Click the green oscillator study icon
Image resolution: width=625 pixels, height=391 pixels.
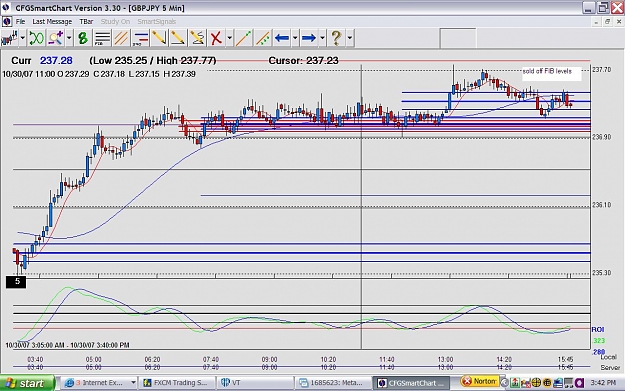37,38
